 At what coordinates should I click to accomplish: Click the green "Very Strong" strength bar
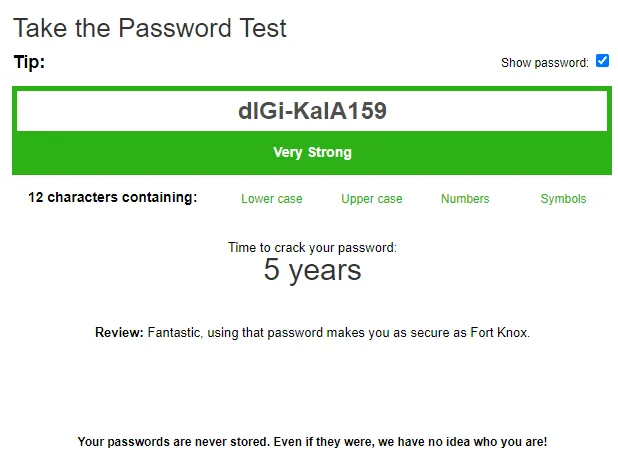pos(312,153)
